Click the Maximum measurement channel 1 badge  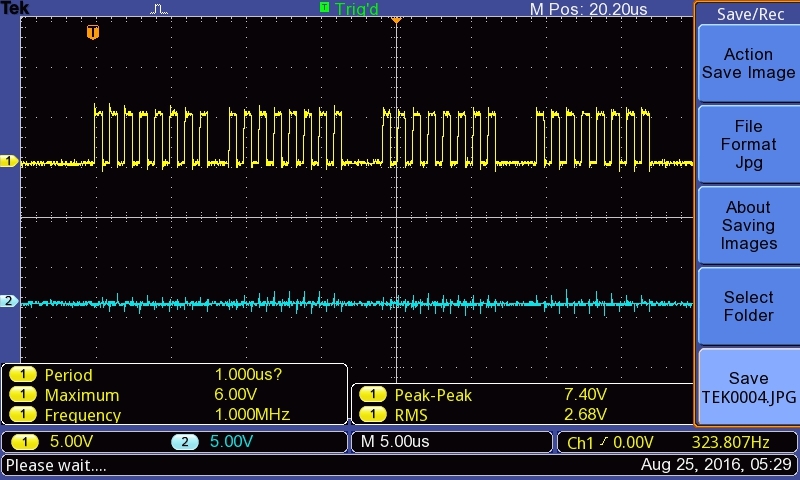point(22,394)
